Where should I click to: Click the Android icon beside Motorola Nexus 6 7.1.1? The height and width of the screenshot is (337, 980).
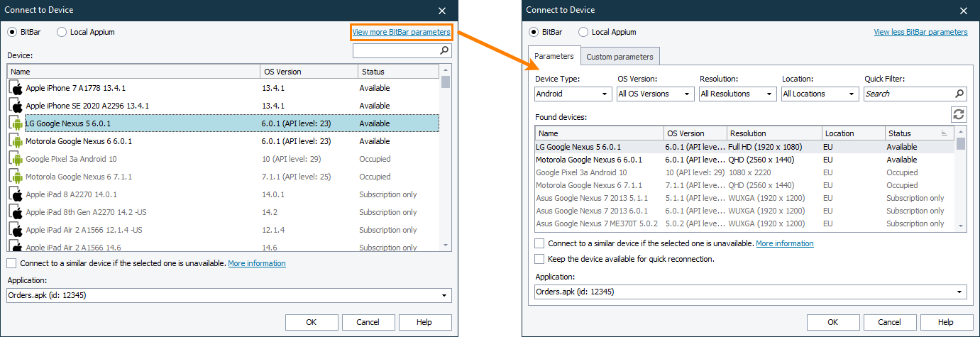[16, 177]
